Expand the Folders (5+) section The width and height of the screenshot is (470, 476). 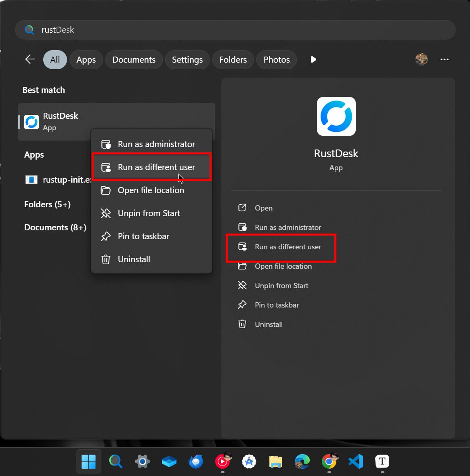coord(47,204)
